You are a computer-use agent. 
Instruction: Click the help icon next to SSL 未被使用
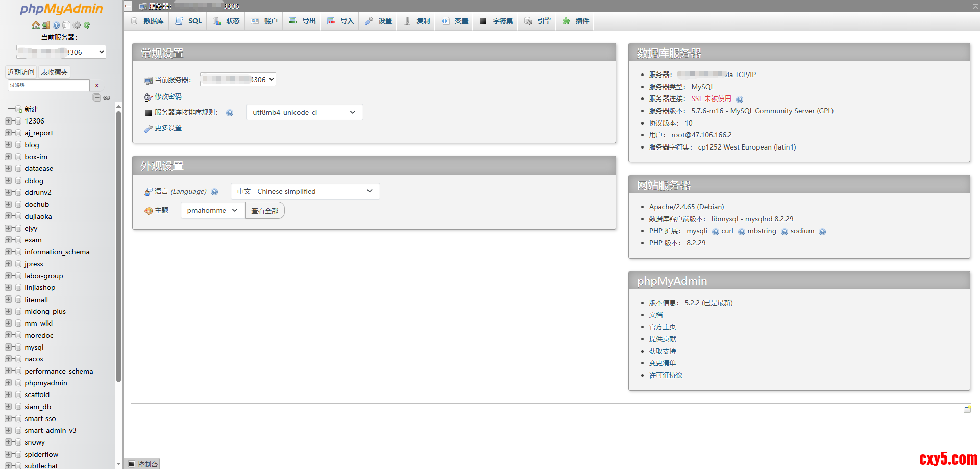point(740,100)
